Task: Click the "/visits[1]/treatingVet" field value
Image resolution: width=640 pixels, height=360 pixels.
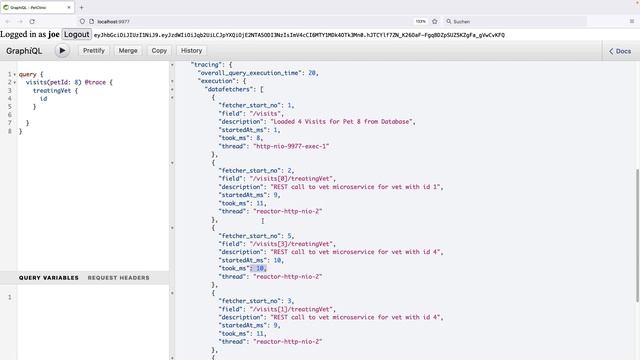Action: [292, 309]
